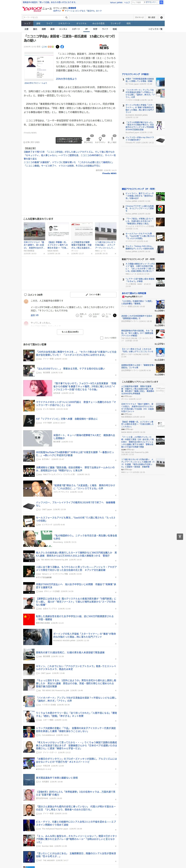Open the トップ tab

(x=27, y=24)
